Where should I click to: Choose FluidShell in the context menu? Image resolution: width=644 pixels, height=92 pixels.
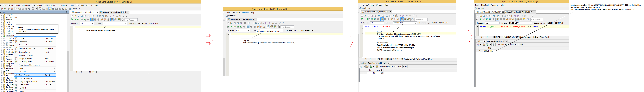[35, 88]
